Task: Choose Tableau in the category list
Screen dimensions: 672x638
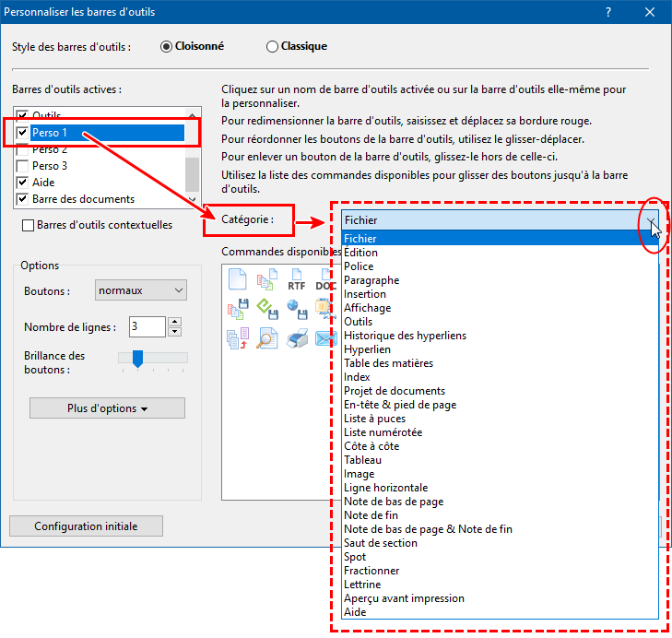Action: (x=362, y=460)
